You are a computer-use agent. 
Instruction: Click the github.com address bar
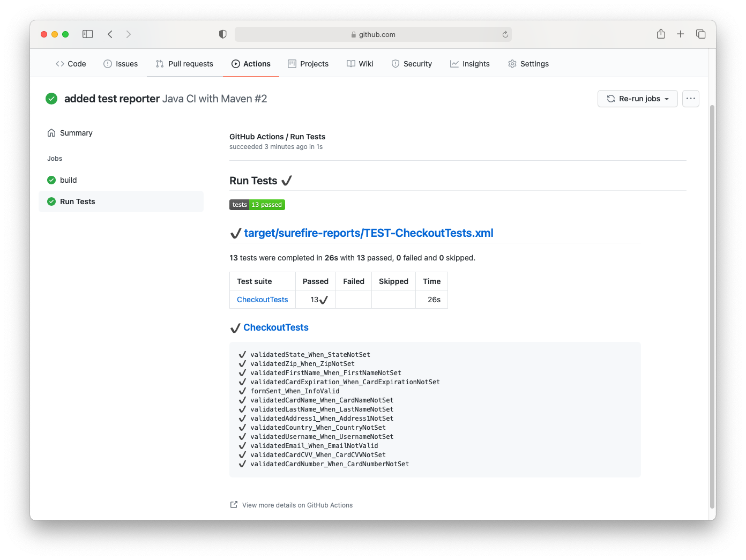click(x=373, y=34)
